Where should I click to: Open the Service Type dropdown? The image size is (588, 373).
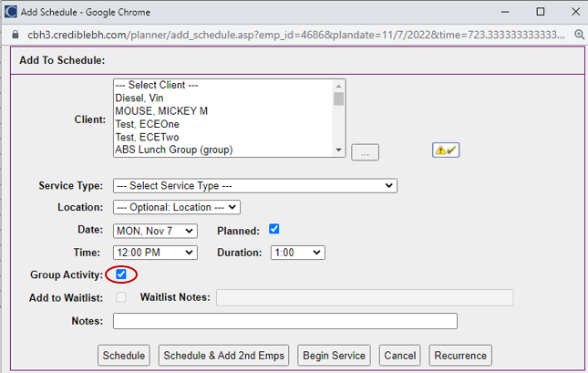(x=254, y=186)
